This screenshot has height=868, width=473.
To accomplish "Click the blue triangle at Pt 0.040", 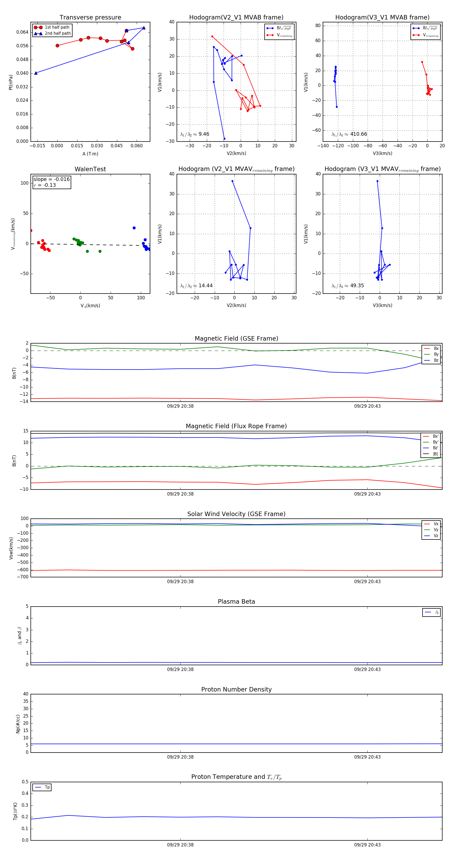I will tap(36, 73).
